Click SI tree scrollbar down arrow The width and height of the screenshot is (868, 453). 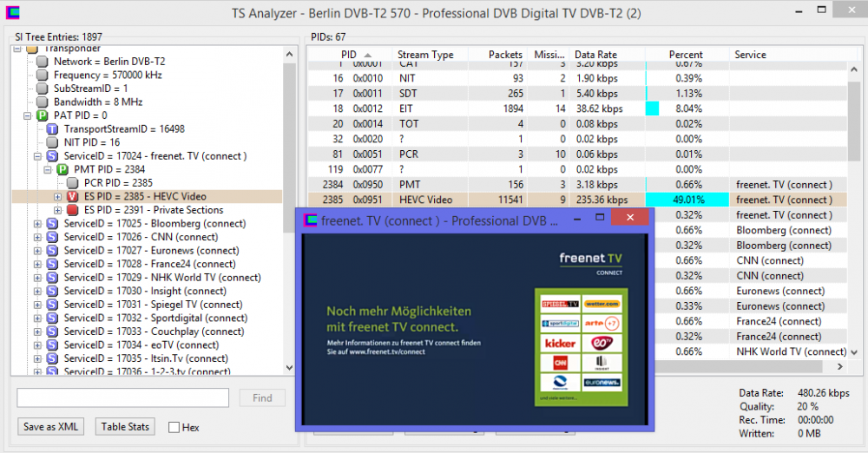click(289, 367)
